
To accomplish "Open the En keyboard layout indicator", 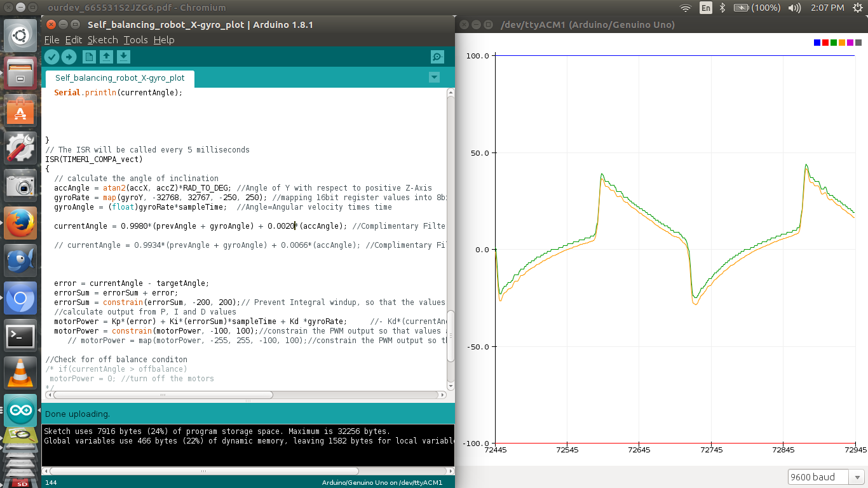I will [706, 8].
